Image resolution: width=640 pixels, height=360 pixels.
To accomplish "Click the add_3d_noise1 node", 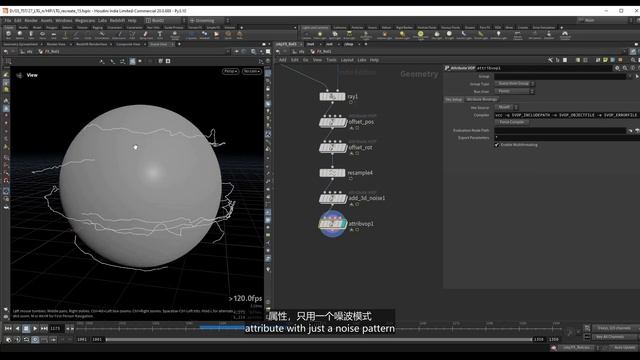I will click(332, 198).
